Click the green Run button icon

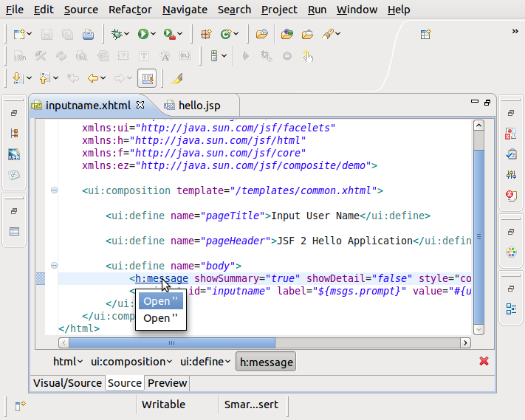143,34
